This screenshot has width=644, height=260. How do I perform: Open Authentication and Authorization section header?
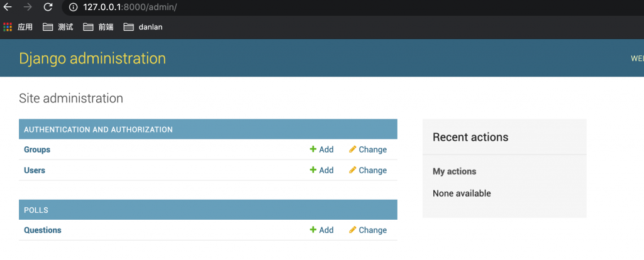pyautogui.click(x=98, y=129)
